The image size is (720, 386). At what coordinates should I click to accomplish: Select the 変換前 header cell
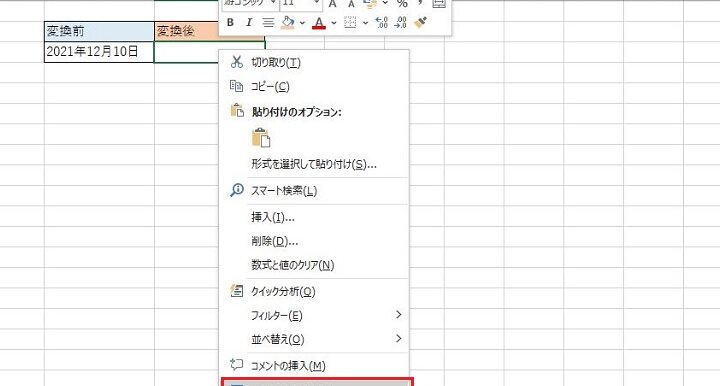coord(99,31)
